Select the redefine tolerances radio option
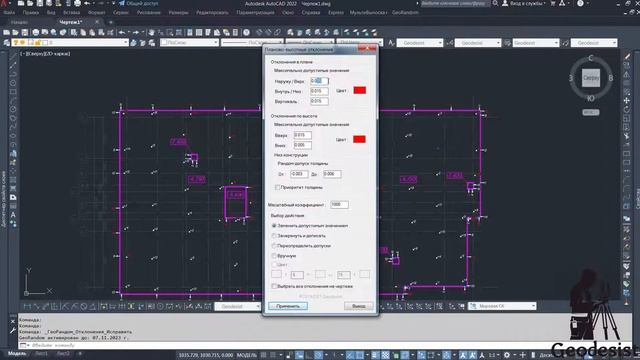Screen dimensions: 640x360 (274, 246)
